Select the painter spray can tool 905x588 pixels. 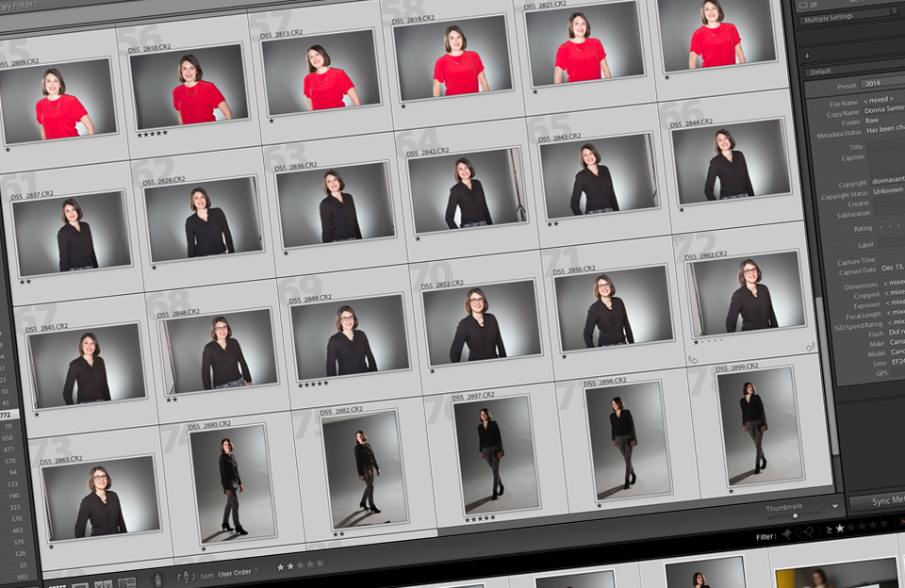[157, 580]
